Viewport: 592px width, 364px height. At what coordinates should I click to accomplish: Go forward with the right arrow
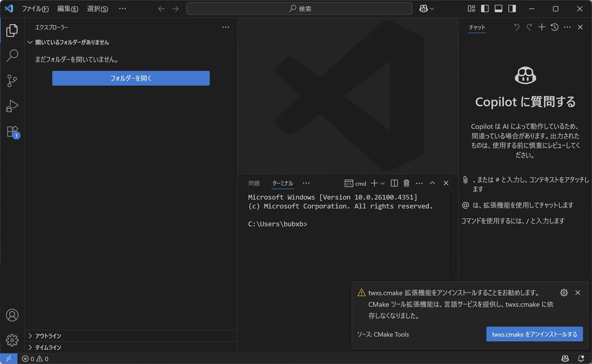(175, 9)
